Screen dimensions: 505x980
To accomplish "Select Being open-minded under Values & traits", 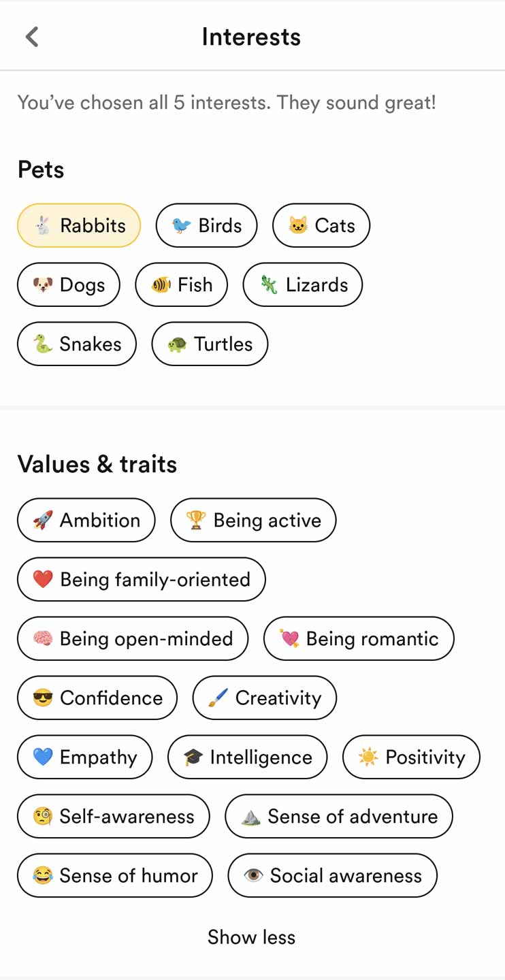I will 133,638.
